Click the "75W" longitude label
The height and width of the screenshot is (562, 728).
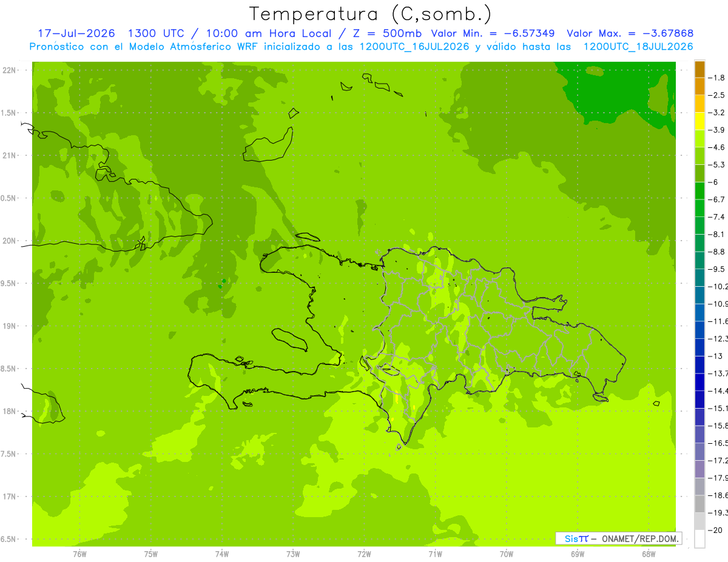tap(151, 554)
